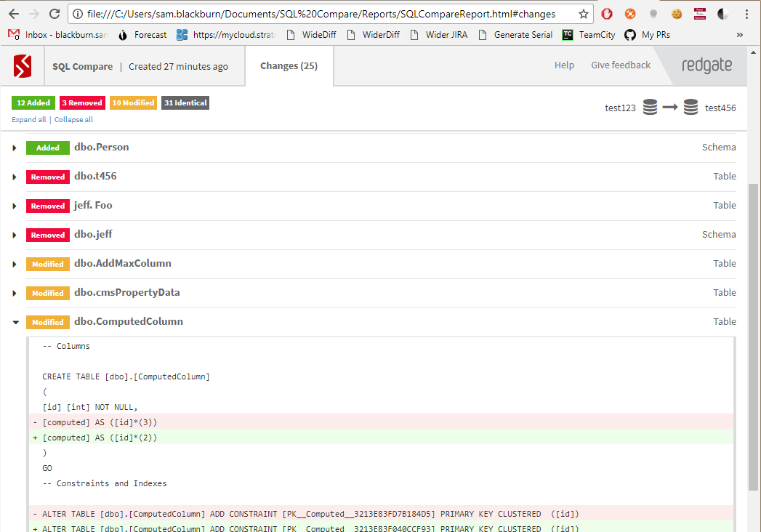Click the half-moon dark mode extension icon
Image resolution: width=761 pixels, height=532 pixels.
[723, 14]
